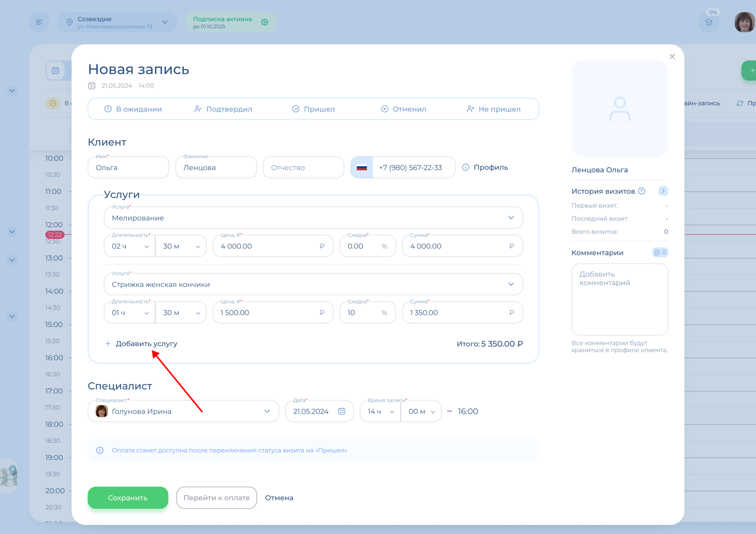
Task: Open the Голунова Ирина specialist dropdown
Action: tap(267, 411)
